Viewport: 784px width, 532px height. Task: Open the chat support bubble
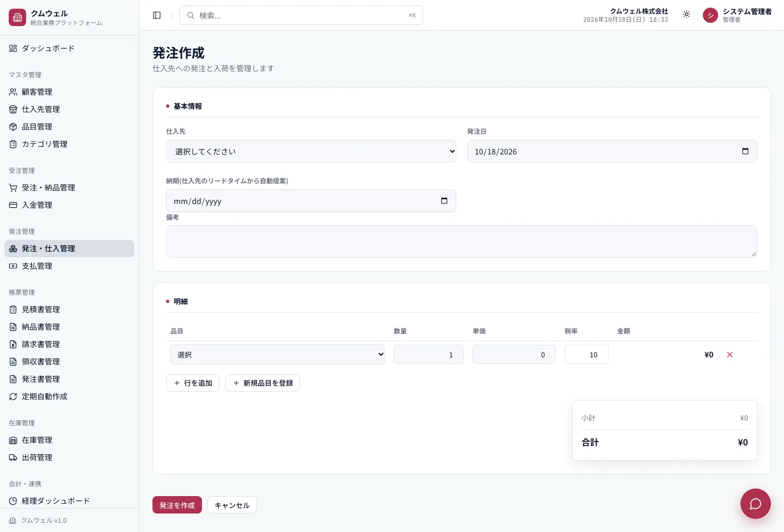[755, 504]
